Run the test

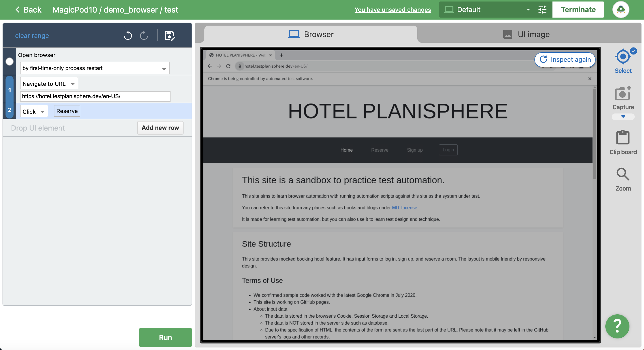coord(165,337)
